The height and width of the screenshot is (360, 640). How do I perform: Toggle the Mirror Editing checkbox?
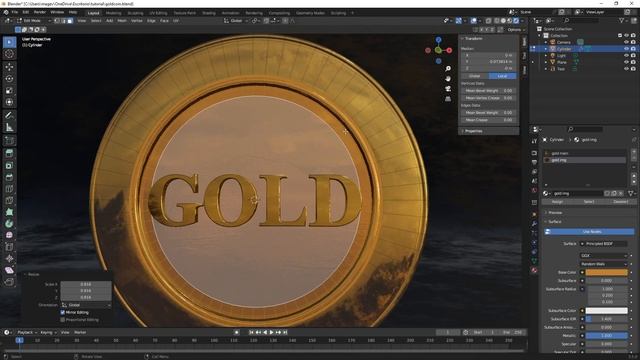[63, 312]
